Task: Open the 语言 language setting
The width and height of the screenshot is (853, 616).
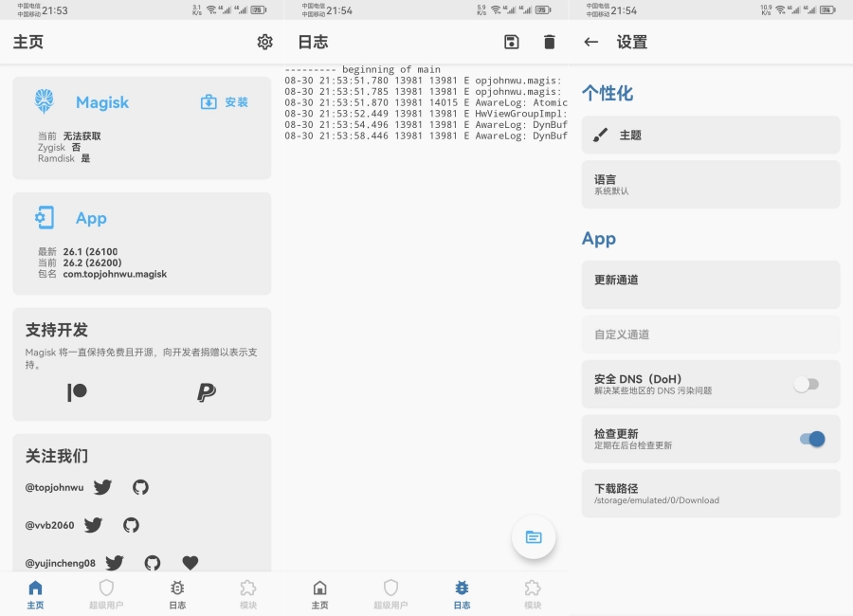Action: pos(711,185)
